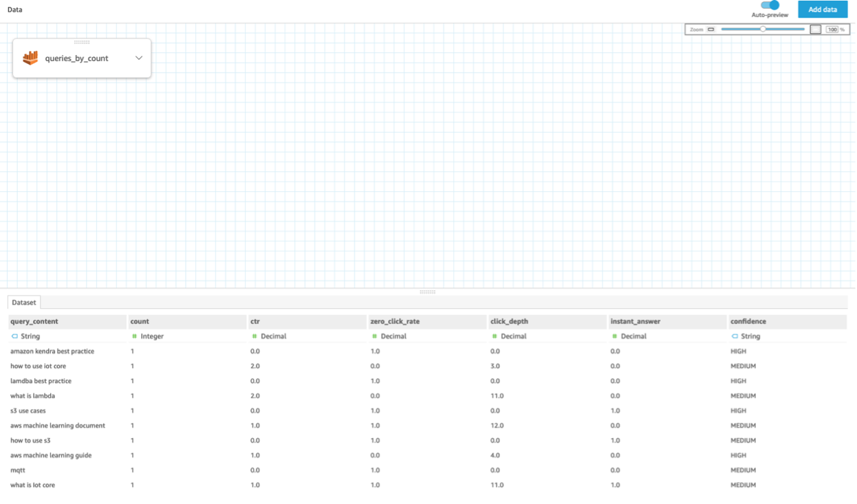This screenshot has width=857, height=504.
Task: Click the 's3 use cases' cell
Action: 28,410
